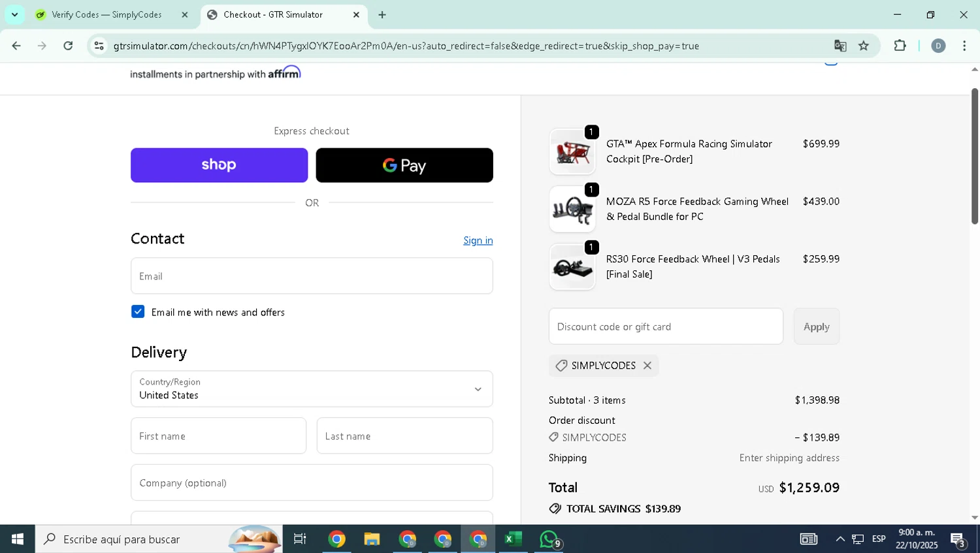Click the network icon in system tray
The width and height of the screenshot is (980, 553).
tap(858, 539)
